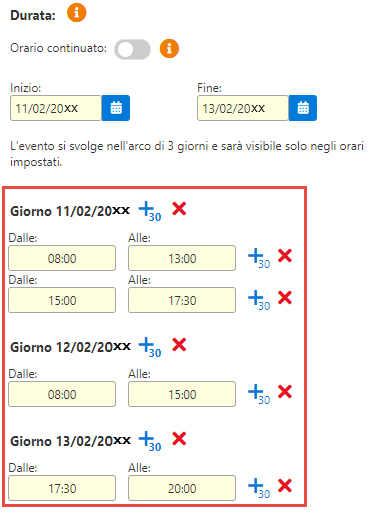Open the calendar picker for Inizio date
375x513 pixels.
tap(116, 108)
